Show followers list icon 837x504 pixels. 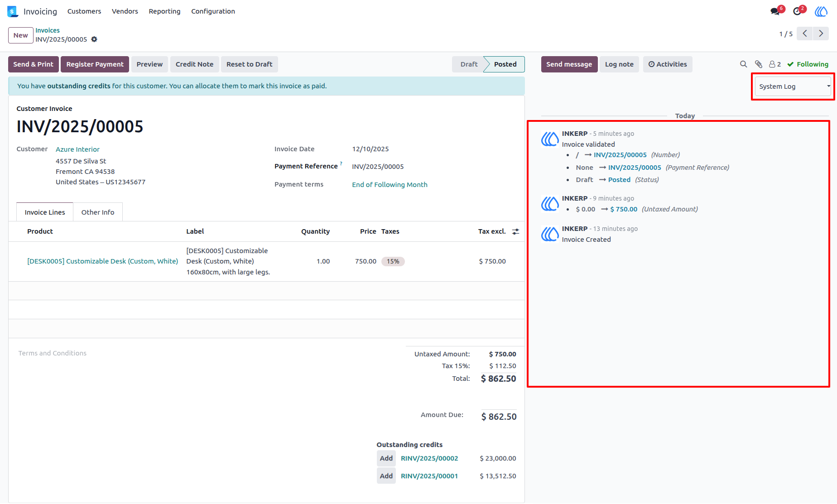coord(775,64)
